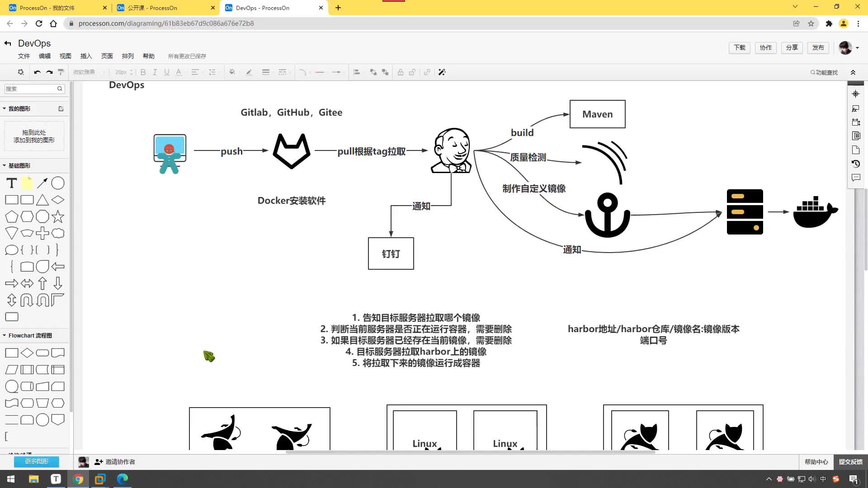Collapse the 基础图形 section
This screenshot has height=488, width=868.
tap(4, 165)
